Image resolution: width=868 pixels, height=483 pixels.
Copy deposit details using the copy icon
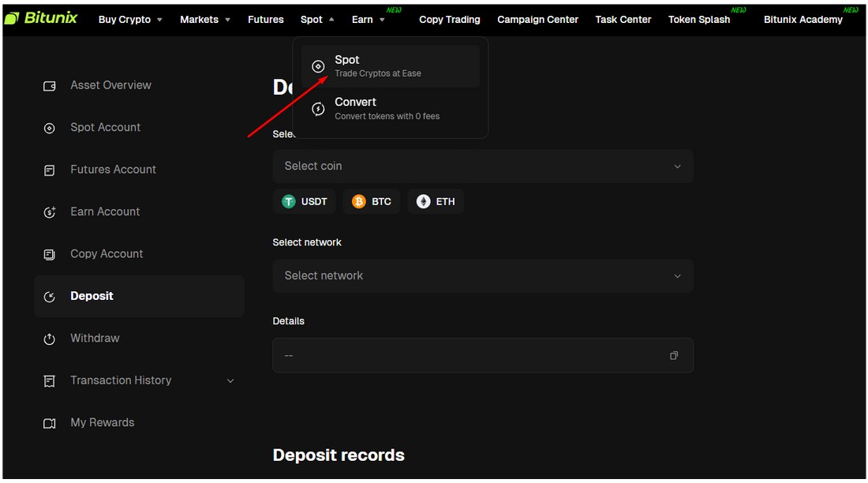point(674,356)
